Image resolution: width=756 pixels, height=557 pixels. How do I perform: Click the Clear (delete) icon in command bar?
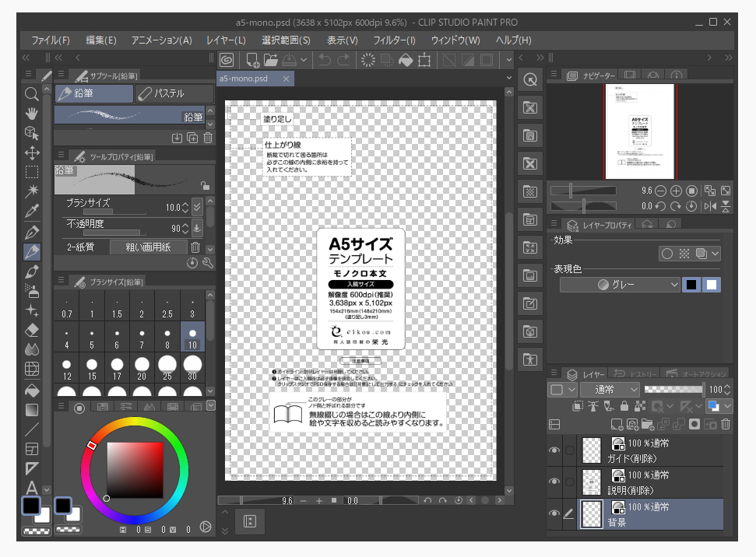pos(367,60)
